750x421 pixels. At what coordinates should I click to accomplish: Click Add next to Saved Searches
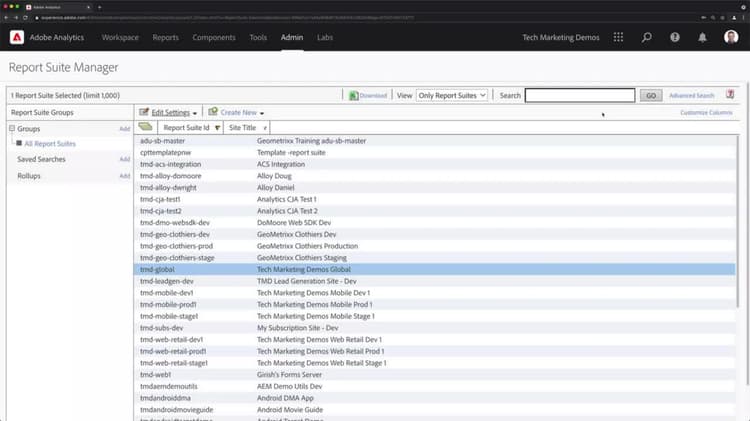(x=124, y=159)
